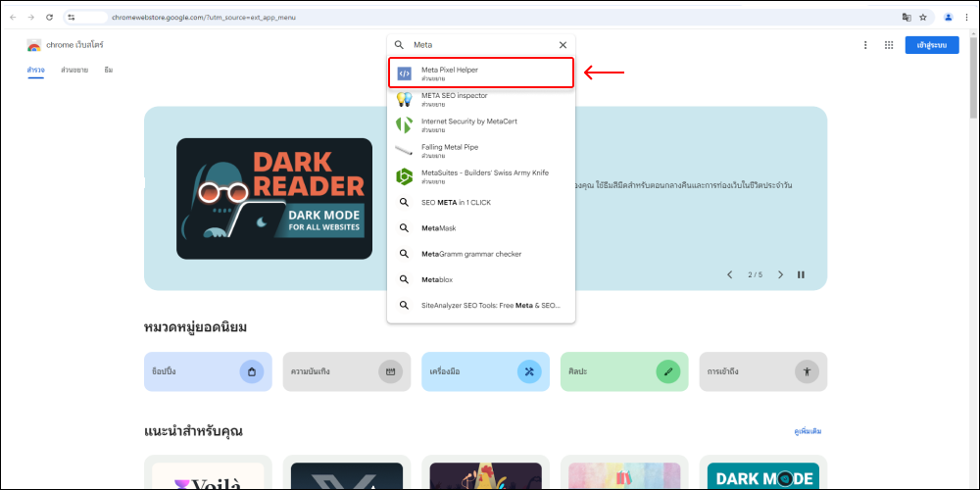This screenshot has width=980, height=490.
Task: Switch to the ส่วนขยาย tab
Action: [x=74, y=70]
